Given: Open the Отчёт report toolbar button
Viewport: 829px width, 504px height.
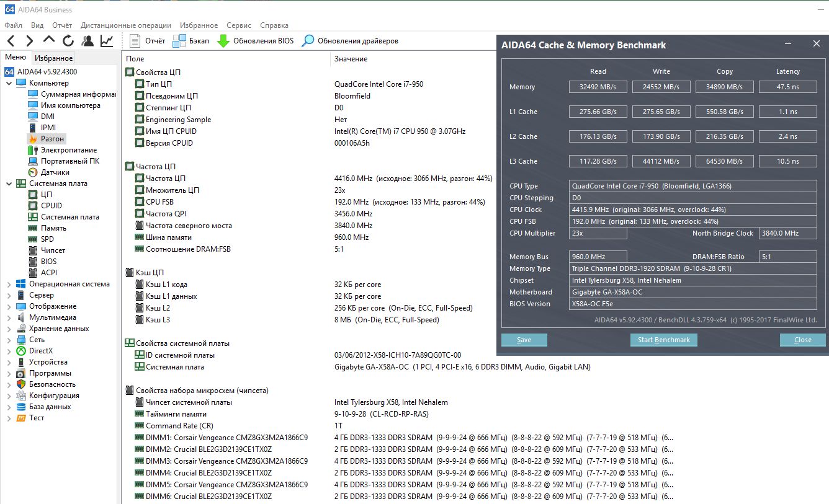Looking at the screenshot, I should pos(148,41).
